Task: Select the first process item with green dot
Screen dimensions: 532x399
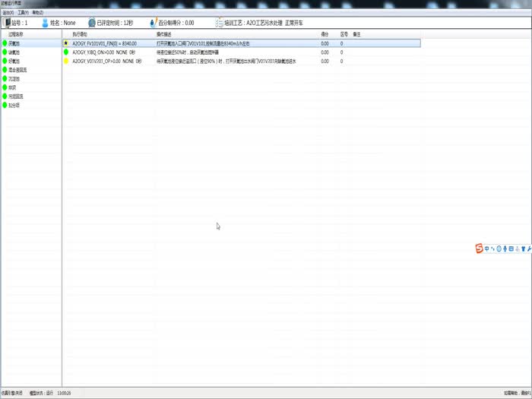Action: [x=14, y=43]
